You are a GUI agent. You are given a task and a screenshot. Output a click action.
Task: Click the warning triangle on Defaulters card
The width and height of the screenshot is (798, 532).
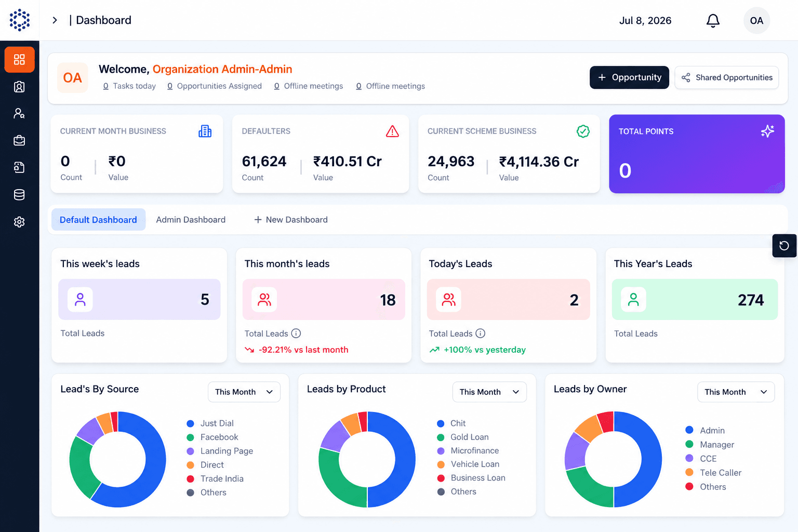[392, 131]
